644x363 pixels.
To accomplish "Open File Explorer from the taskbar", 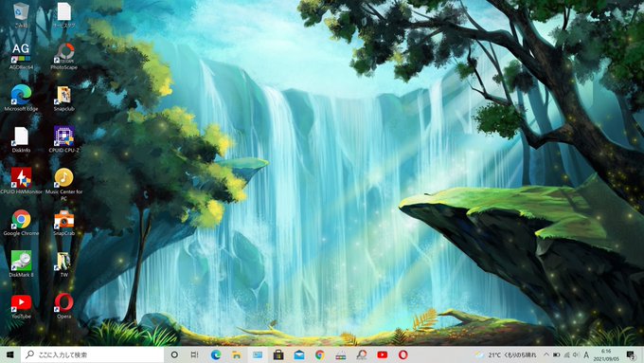I will [x=237, y=354].
